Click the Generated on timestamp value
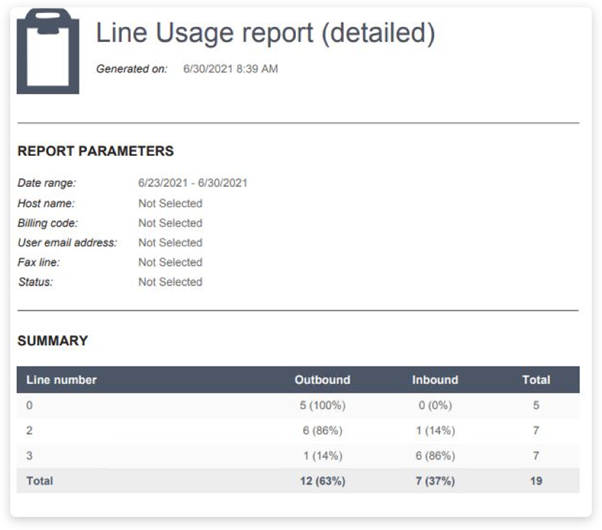 (230, 69)
